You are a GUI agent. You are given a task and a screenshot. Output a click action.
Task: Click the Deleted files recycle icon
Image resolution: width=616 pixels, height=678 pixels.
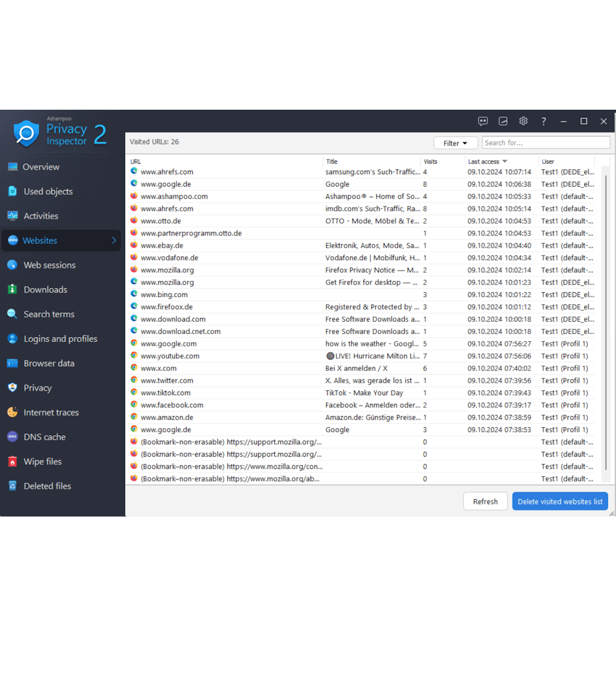pyautogui.click(x=12, y=486)
